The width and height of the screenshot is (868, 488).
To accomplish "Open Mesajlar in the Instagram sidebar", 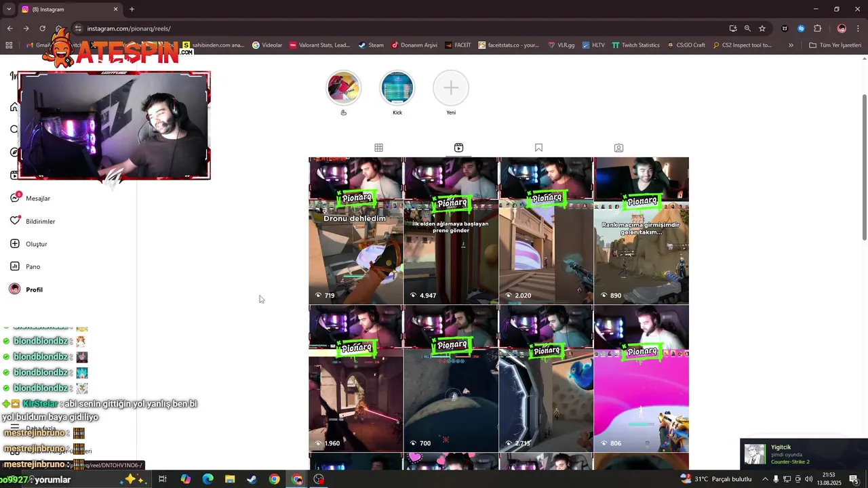I will 30,198.
